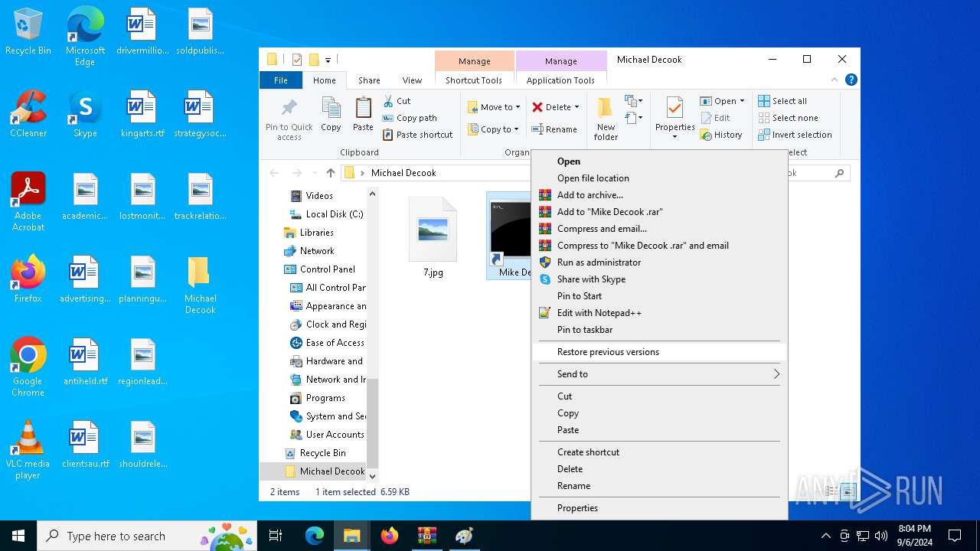Click the Firefox taskbar icon

tap(390, 536)
